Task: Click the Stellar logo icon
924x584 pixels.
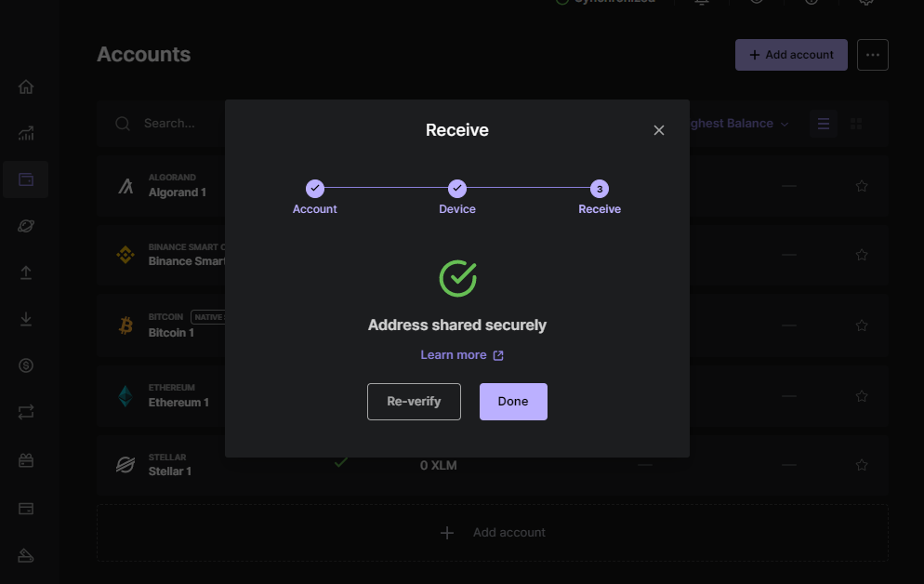Action: click(x=125, y=465)
